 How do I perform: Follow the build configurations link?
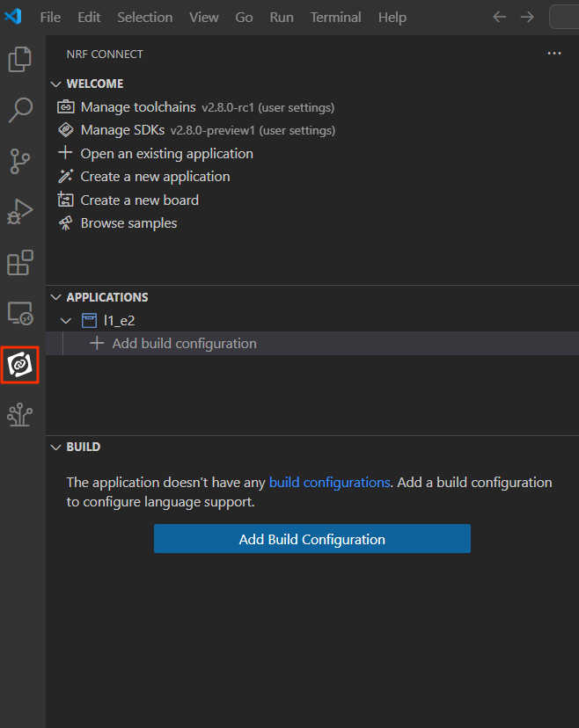coord(329,483)
